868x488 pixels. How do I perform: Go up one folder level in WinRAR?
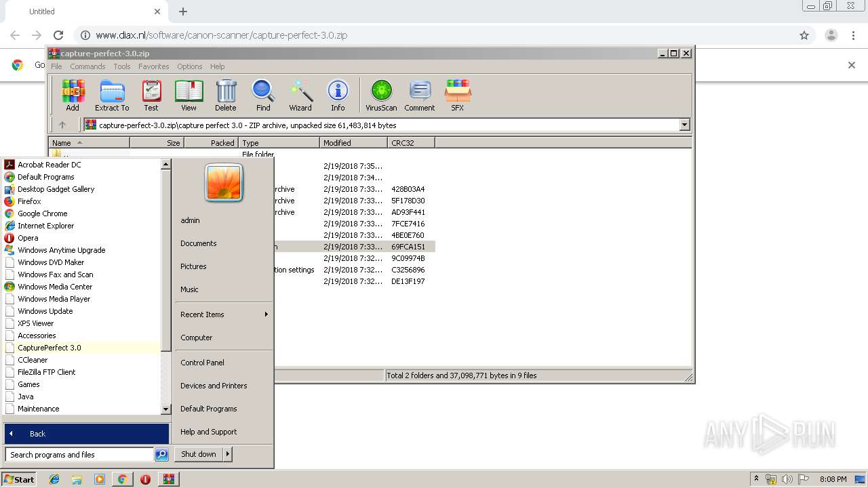(62, 125)
